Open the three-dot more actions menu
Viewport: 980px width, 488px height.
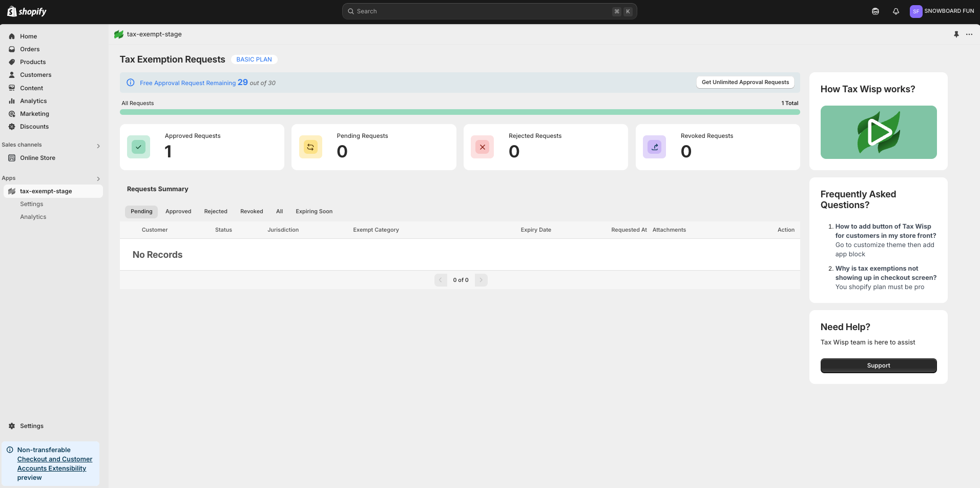point(969,34)
